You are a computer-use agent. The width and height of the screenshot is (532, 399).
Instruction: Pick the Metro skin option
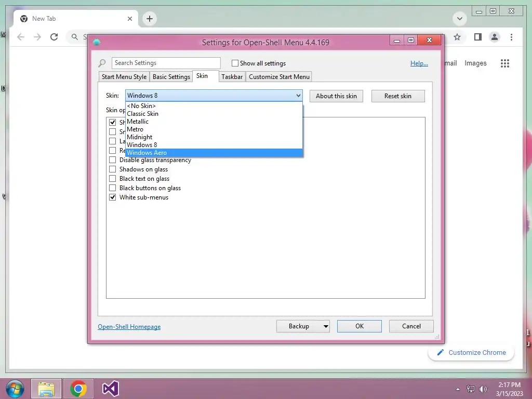pyautogui.click(x=214, y=129)
